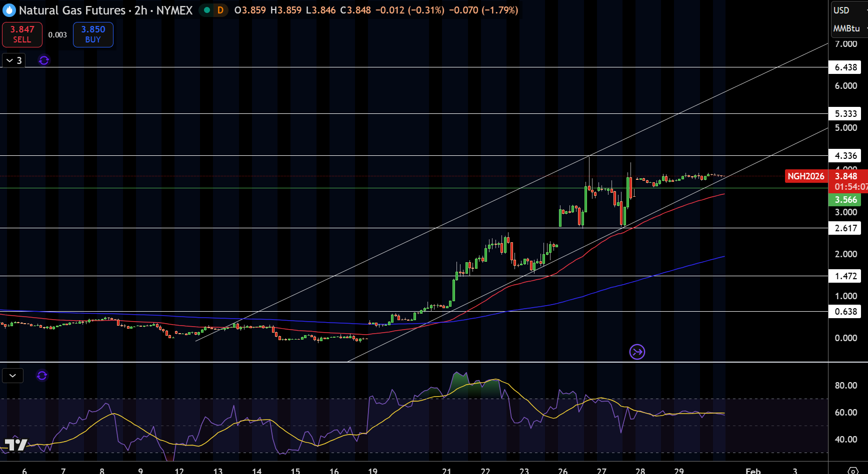The height and width of the screenshot is (474, 868).
Task: Click the green 3.566 price level label
Action: click(x=845, y=200)
